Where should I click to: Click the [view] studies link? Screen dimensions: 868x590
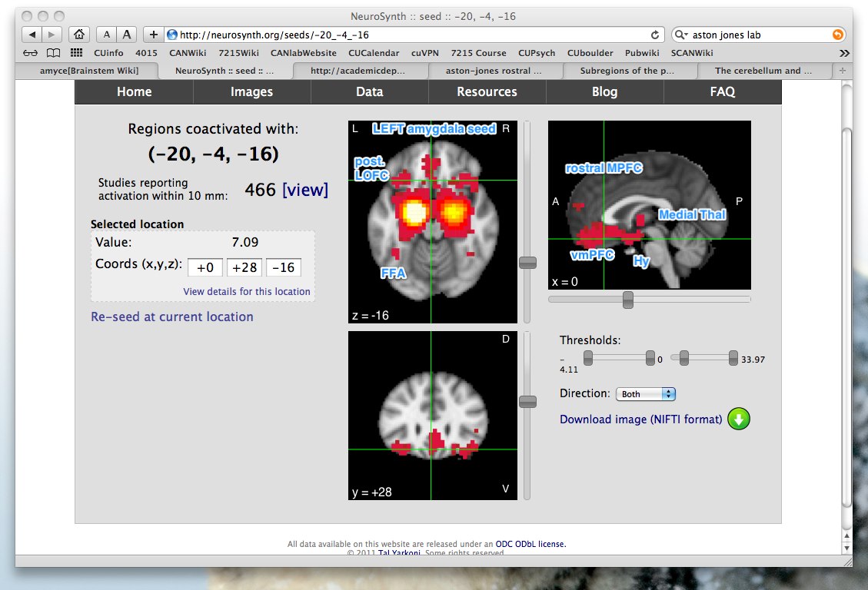pyautogui.click(x=305, y=190)
